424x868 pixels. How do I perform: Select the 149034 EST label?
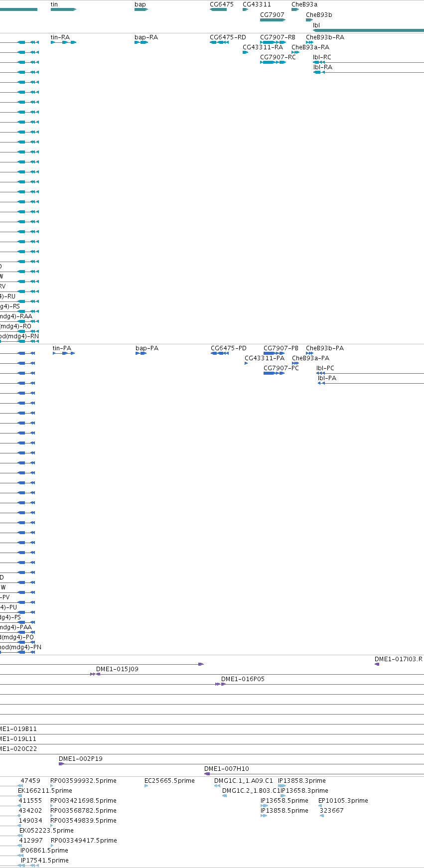pyautogui.click(x=30, y=821)
